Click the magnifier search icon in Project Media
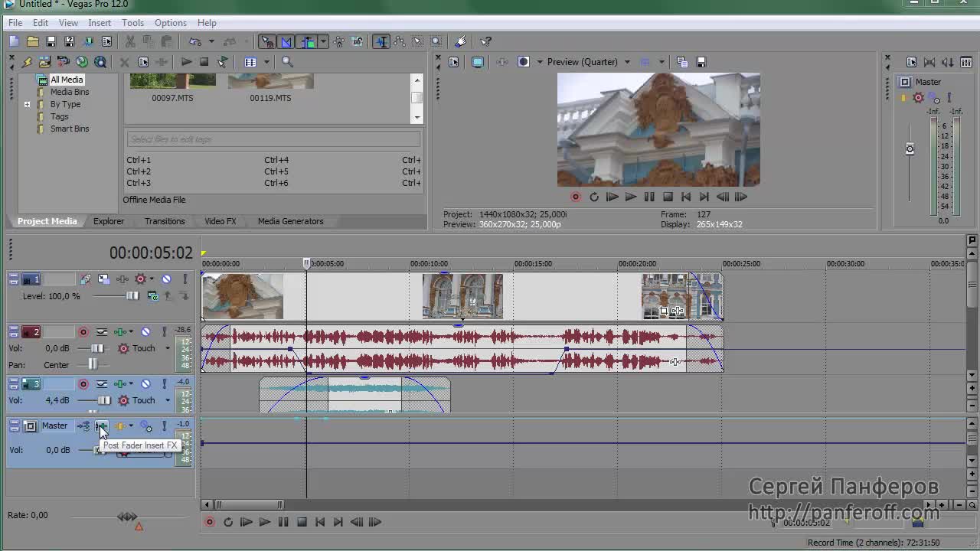 (287, 62)
